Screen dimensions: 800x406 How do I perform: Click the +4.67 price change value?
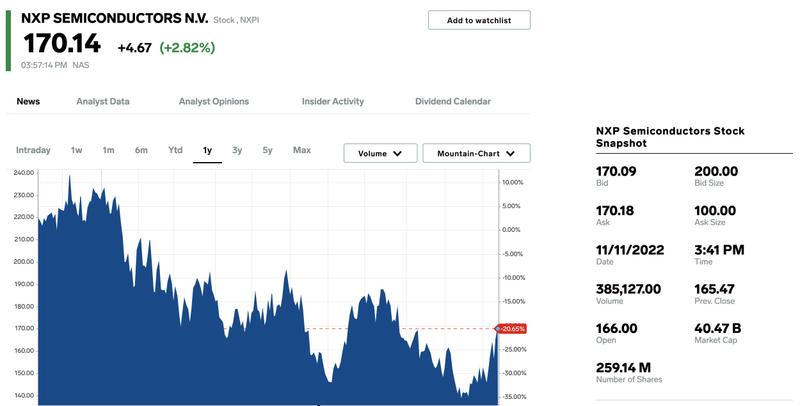pos(135,48)
